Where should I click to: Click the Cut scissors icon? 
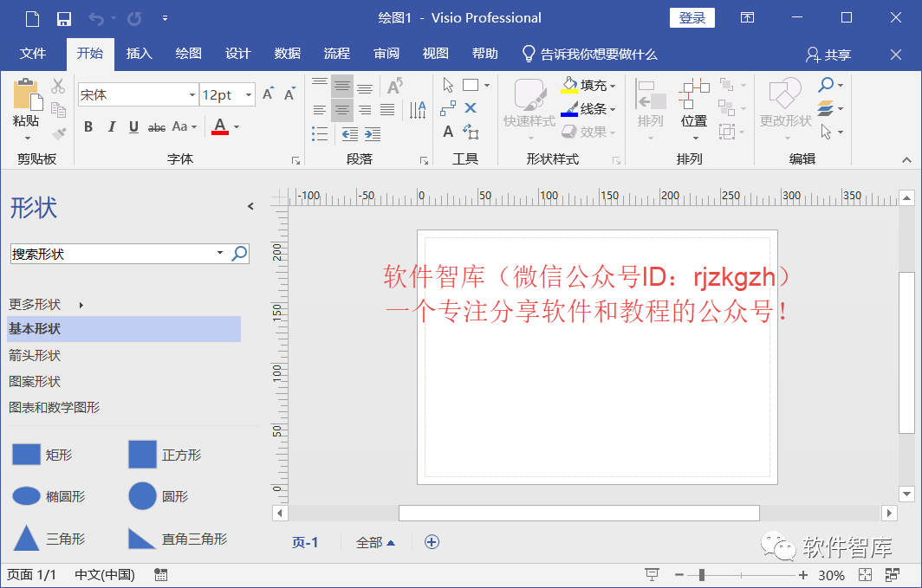[x=57, y=87]
